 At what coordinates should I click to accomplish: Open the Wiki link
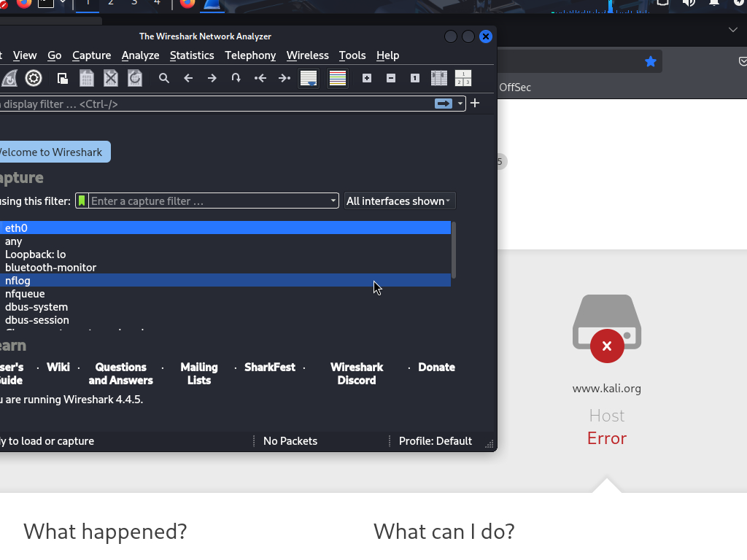coord(58,367)
